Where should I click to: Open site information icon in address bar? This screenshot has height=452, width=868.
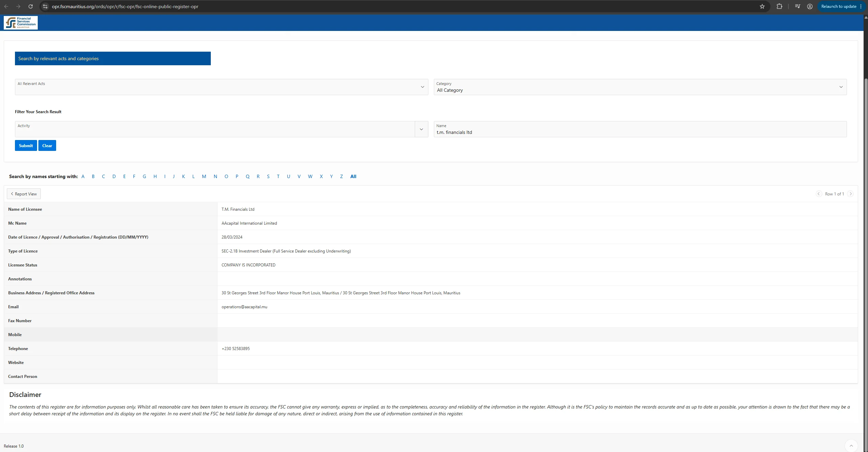click(45, 6)
